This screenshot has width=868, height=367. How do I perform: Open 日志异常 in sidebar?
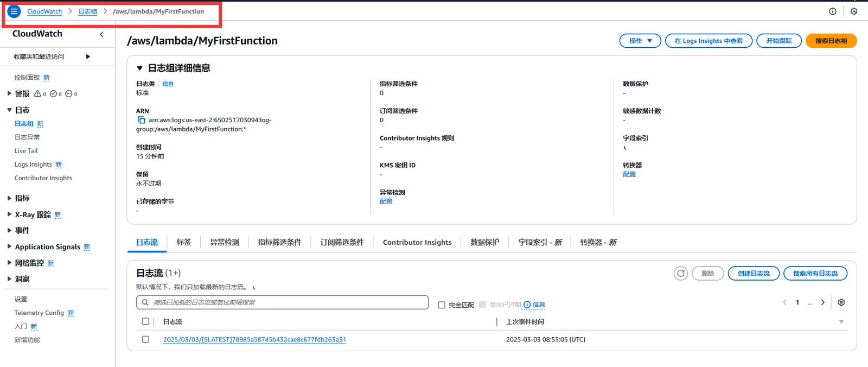coord(27,137)
